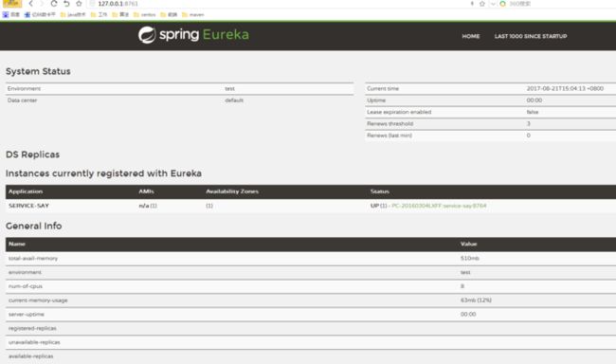
Task: Click the 360 search engine logo icon
Action: click(x=502, y=4)
